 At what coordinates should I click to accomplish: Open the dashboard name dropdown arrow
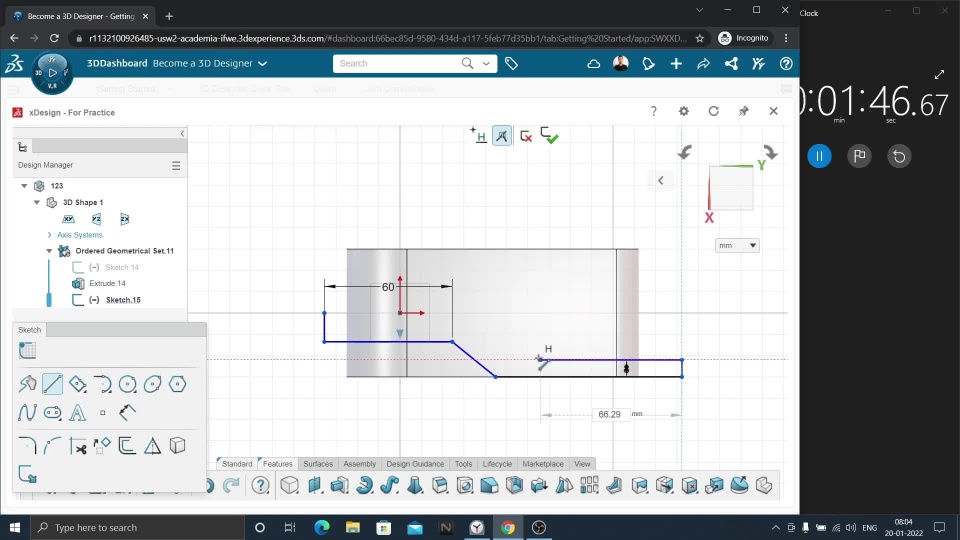[x=263, y=63]
